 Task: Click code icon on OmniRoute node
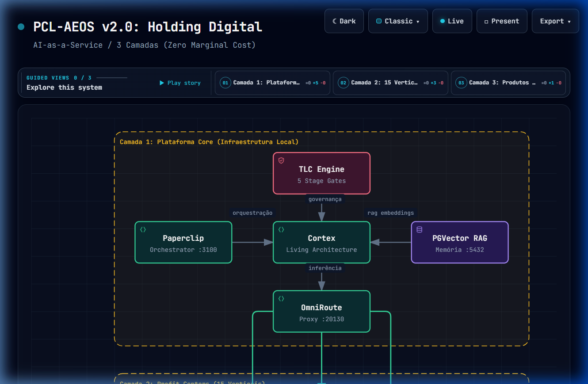pyautogui.click(x=281, y=299)
